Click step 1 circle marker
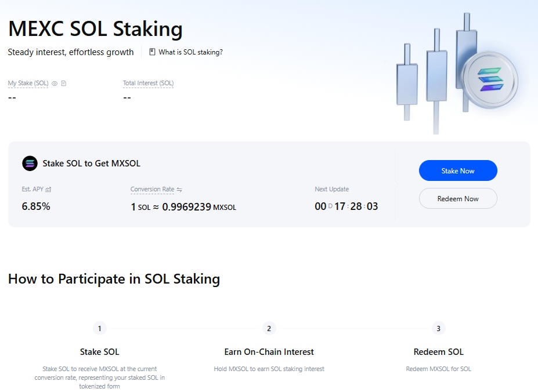538x392 pixels. (x=99, y=329)
